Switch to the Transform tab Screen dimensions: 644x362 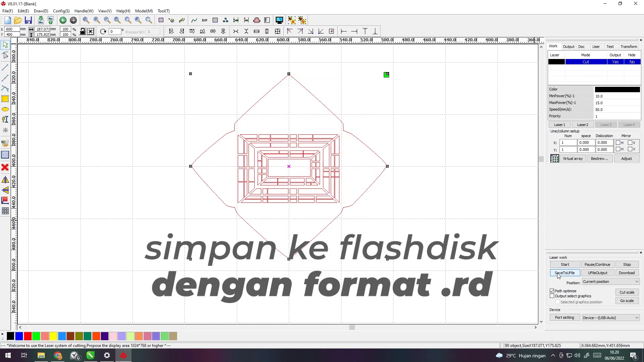[629, 47]
